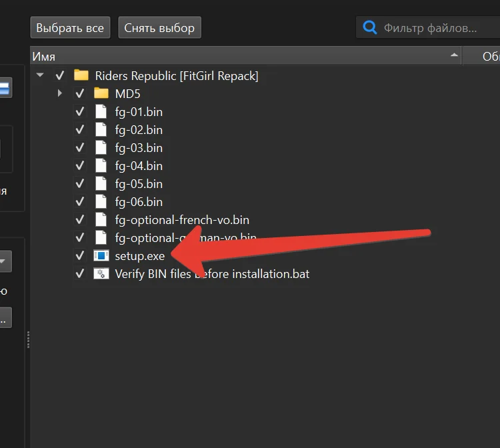Click the search magnifier icon

coord(369,28)
